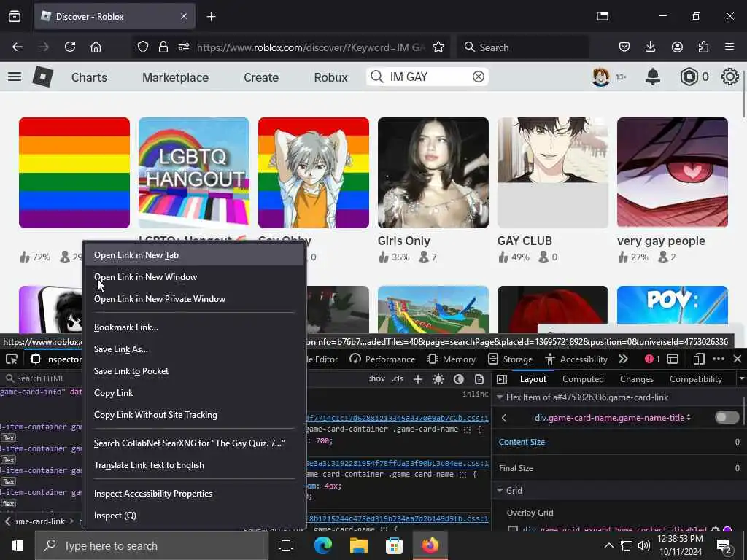747x560 pixels.
Task: Open the Firefox account icon
Action: click(677, 47)
